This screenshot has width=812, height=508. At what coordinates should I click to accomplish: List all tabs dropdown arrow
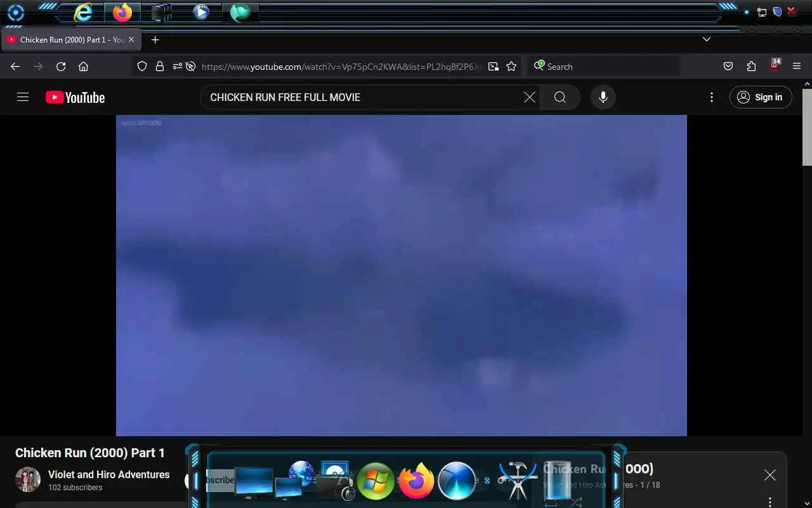pyautogui.click(x=707, y=39)
